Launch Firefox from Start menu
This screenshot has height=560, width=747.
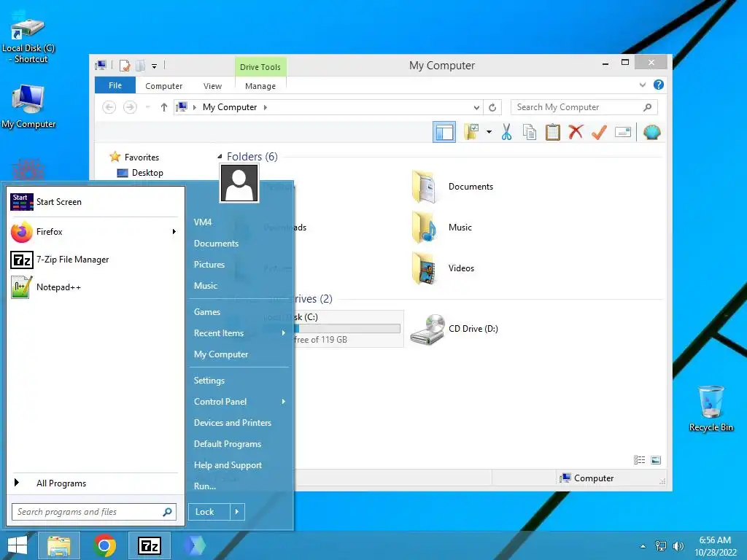[x=88, y=232]
